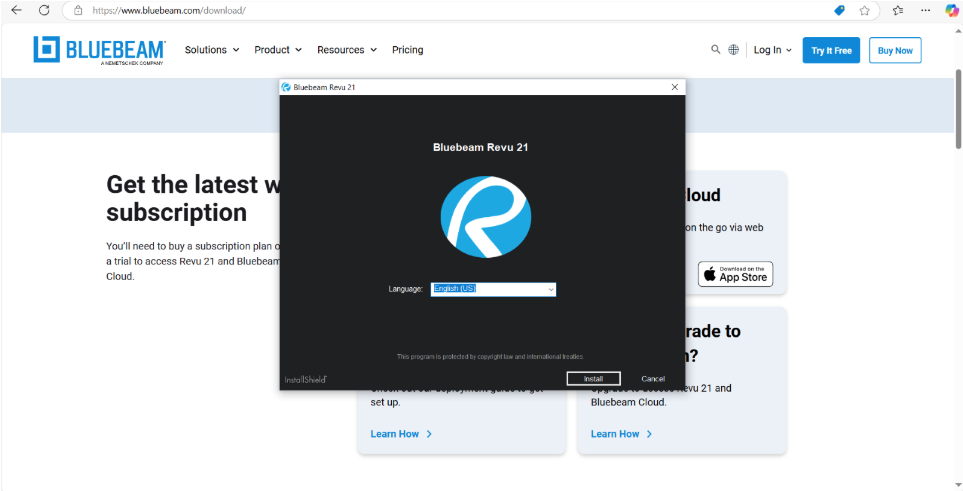Open the Log In dropdown
The width and height of the screenshot is (963, 491).
(772, 50)
